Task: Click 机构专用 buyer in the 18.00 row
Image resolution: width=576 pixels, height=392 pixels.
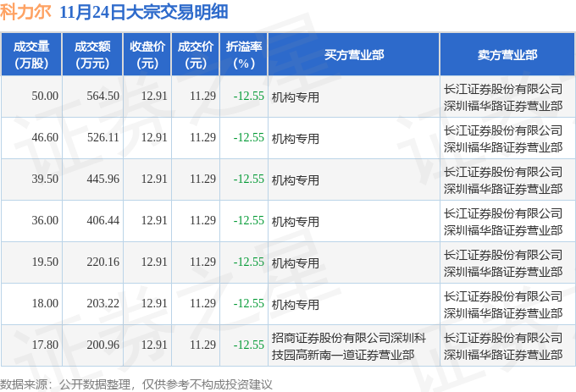Action: (296, 305)
